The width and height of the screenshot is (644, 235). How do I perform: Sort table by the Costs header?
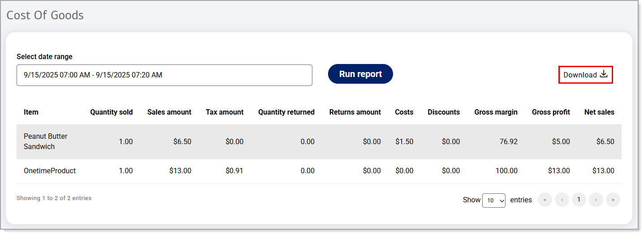point(404,112)
